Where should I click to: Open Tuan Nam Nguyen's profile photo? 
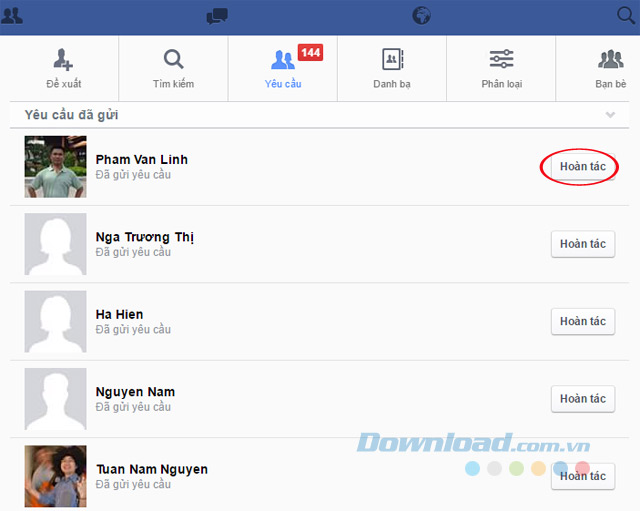click(56, 476)
